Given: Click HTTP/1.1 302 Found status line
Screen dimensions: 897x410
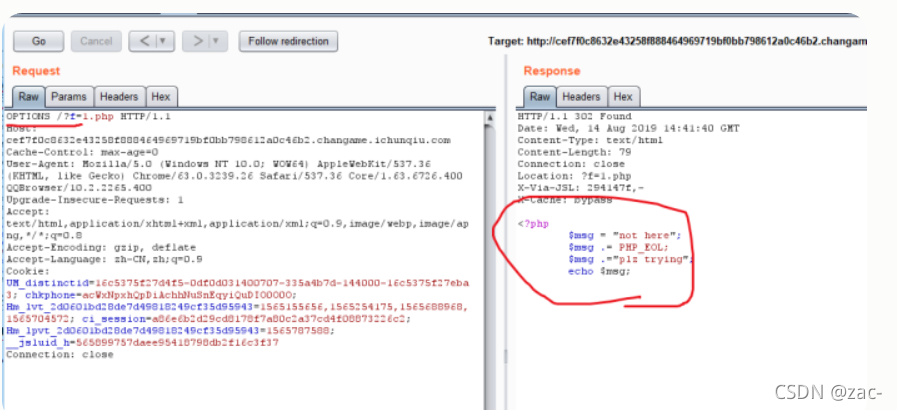Looking at the screenshot, I should (x=574, y=117).
